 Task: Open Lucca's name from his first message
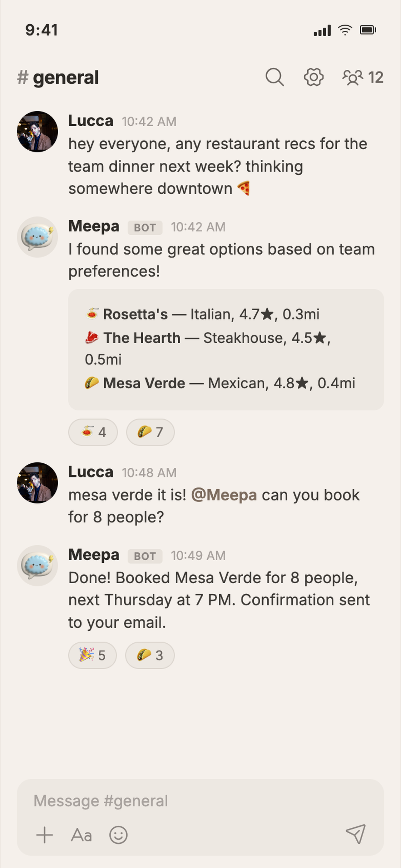(91, 121)
